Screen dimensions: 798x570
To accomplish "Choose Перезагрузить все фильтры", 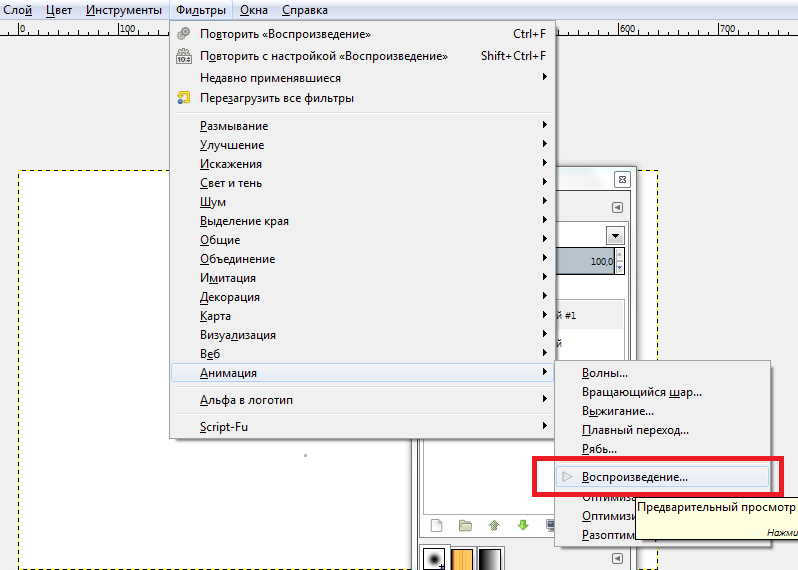I will click(x=362, y=98).
